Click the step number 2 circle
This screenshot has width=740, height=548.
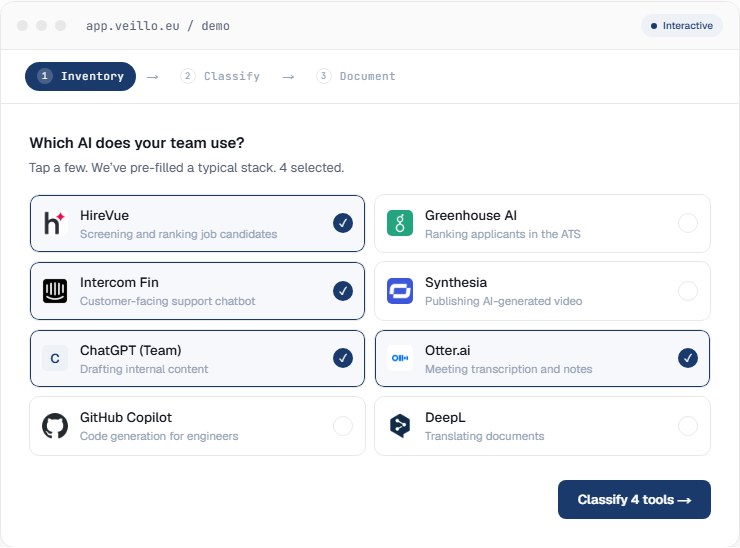pyautogui.click(x=187, y=76)
